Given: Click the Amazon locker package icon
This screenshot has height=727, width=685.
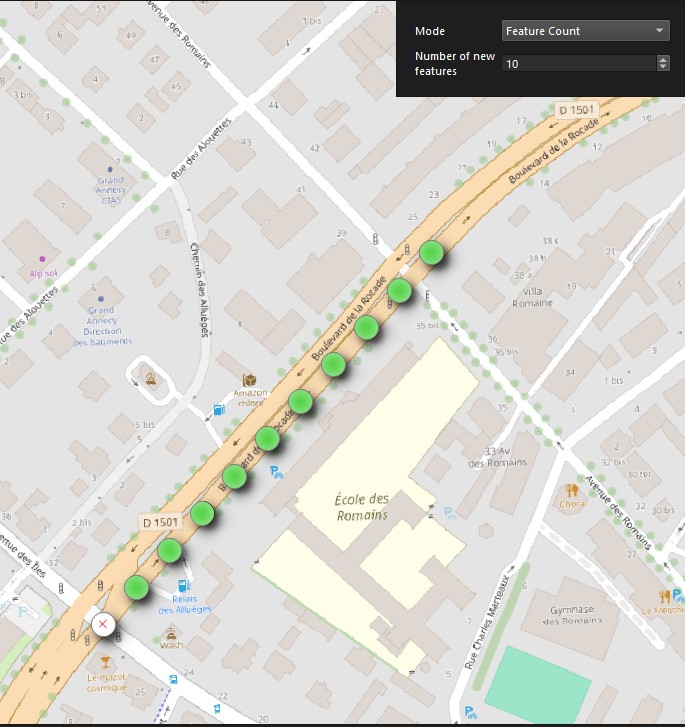Looking at the screenshot, I should [250, 381].
